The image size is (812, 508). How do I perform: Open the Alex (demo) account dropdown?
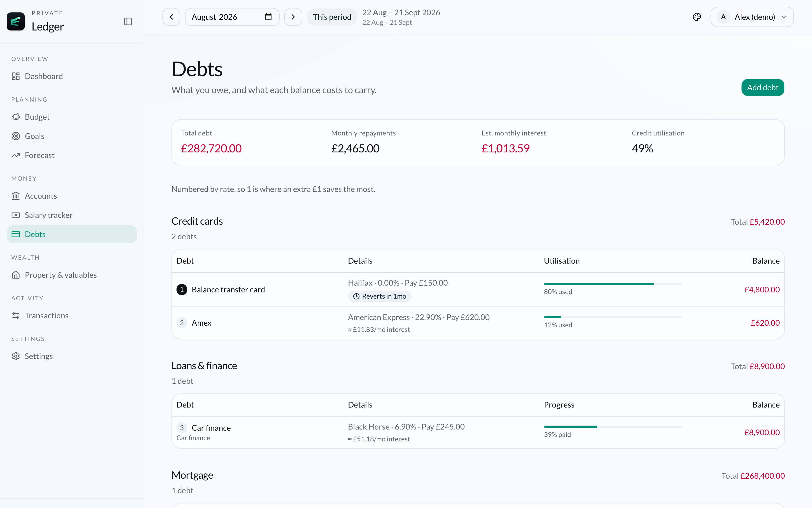click(x=752, y=17)
